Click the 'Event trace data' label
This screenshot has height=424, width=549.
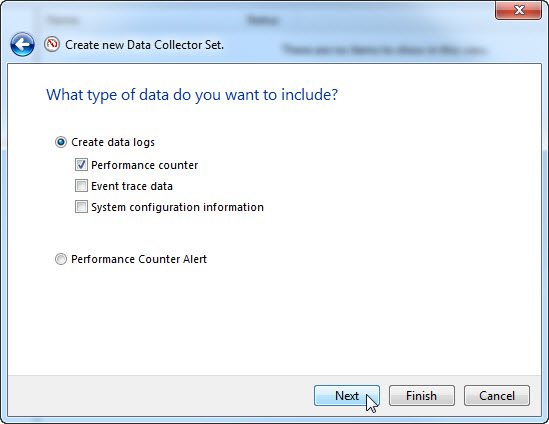click(132, 186)
